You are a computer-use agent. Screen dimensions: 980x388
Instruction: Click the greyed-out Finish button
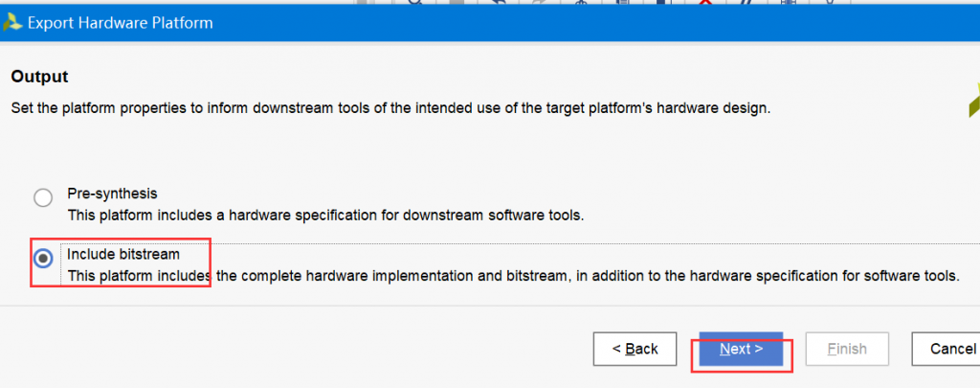(847, 349)
